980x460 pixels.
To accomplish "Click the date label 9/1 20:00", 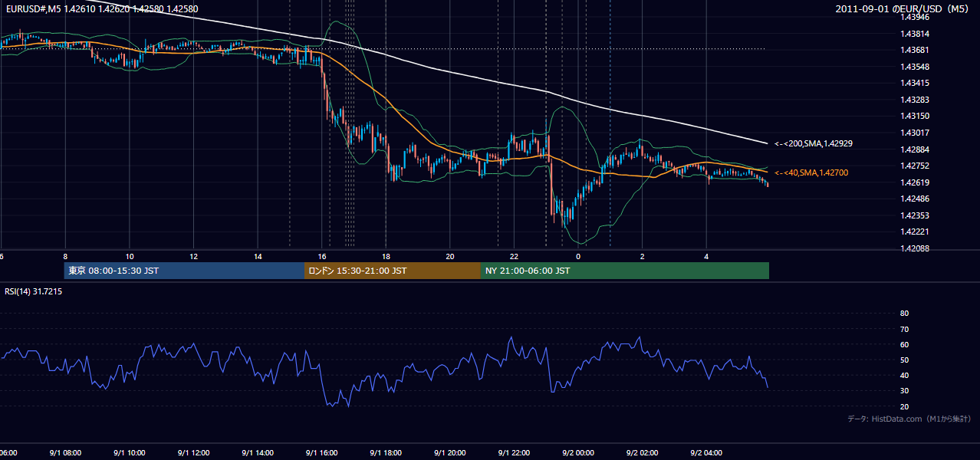I will point(450,452).
